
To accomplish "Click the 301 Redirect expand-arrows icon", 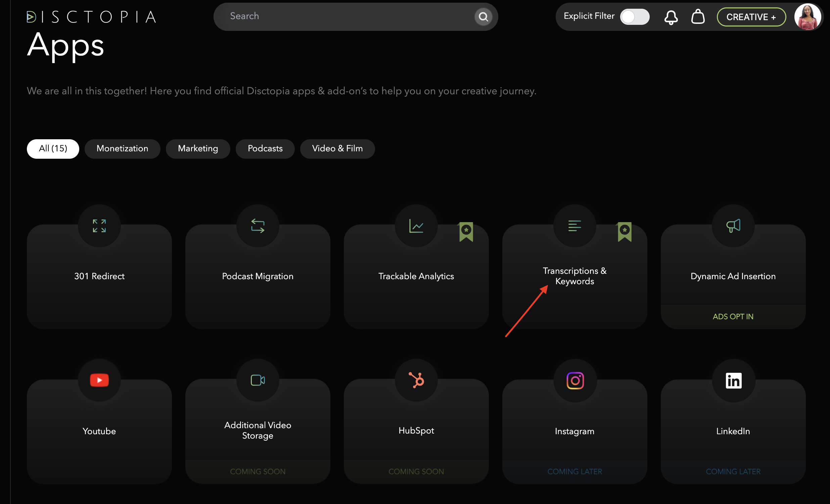I will (99, 226).
